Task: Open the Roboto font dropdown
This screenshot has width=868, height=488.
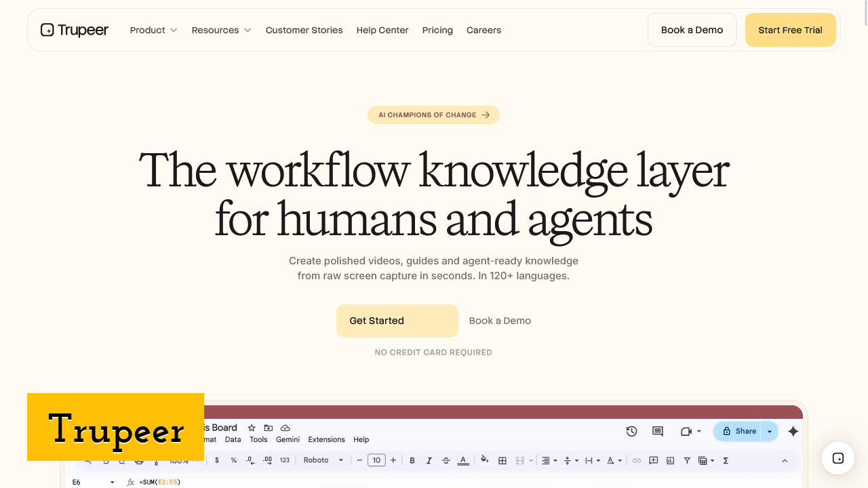Action: 323,460
